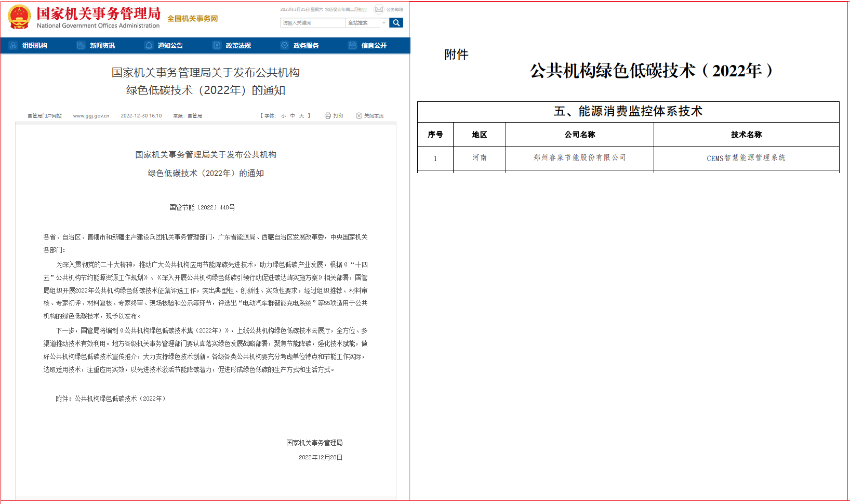Click the 国家机关事务管理局 signature text
Screen dimensions: 850x504
pos(314,443)
